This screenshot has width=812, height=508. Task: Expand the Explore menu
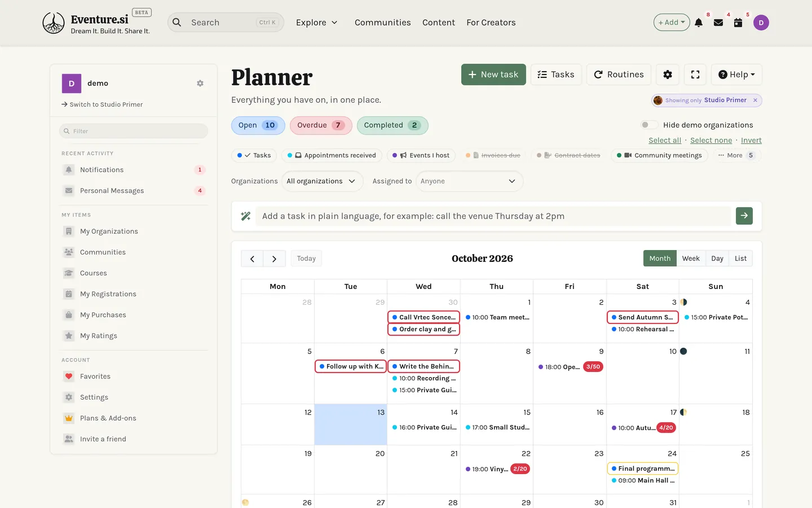pos(316,23)
